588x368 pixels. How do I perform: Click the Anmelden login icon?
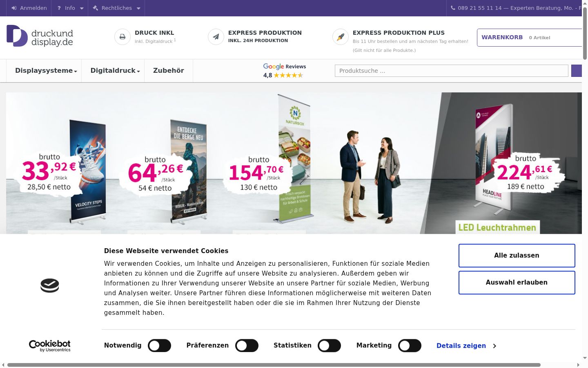(14, 8)
